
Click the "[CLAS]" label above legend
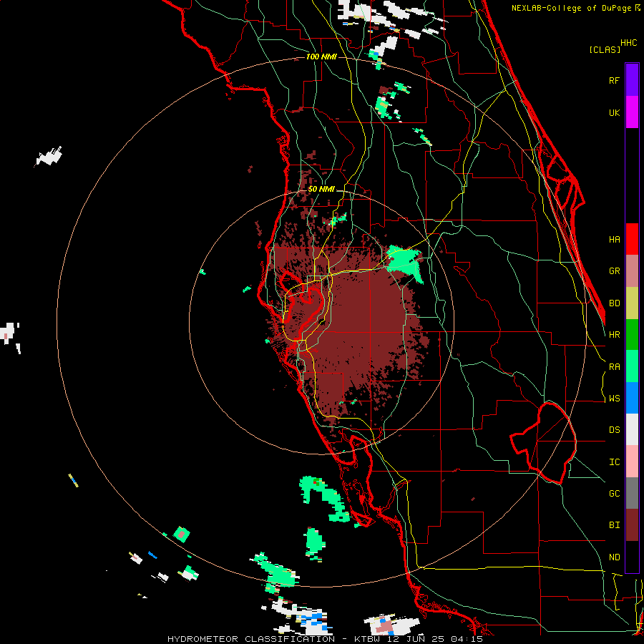click(x=605, y=49)
